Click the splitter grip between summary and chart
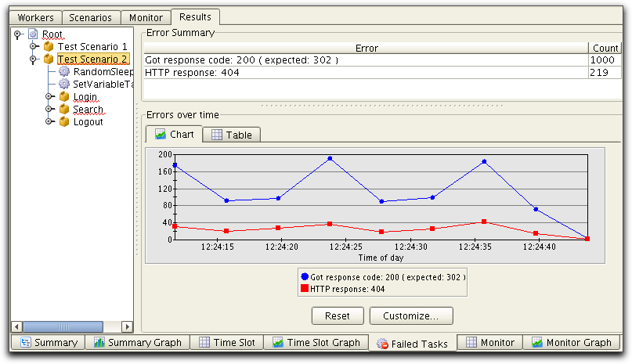This screenshot has width=632, height=364. pyautogui.click(x=381, y=106)
